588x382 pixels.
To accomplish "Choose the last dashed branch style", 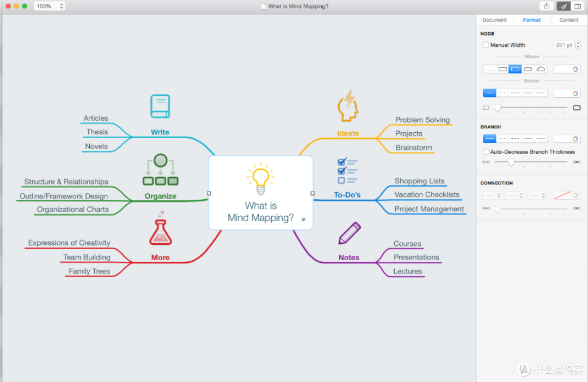I will click(541, 139).
